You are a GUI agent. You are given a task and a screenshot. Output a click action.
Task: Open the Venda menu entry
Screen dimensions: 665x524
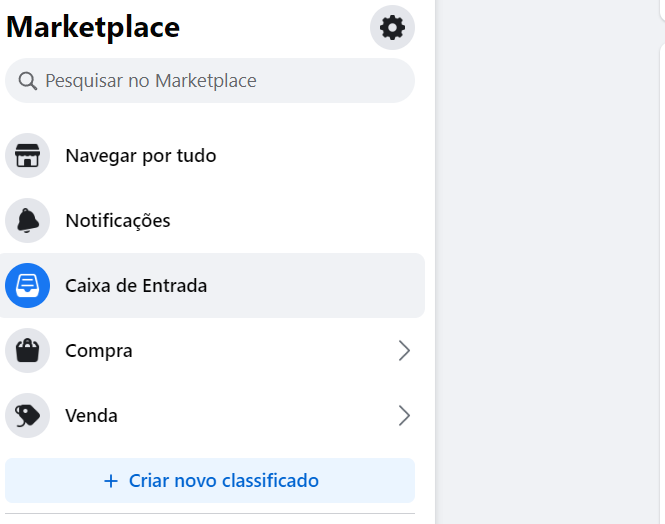[210, 415]
